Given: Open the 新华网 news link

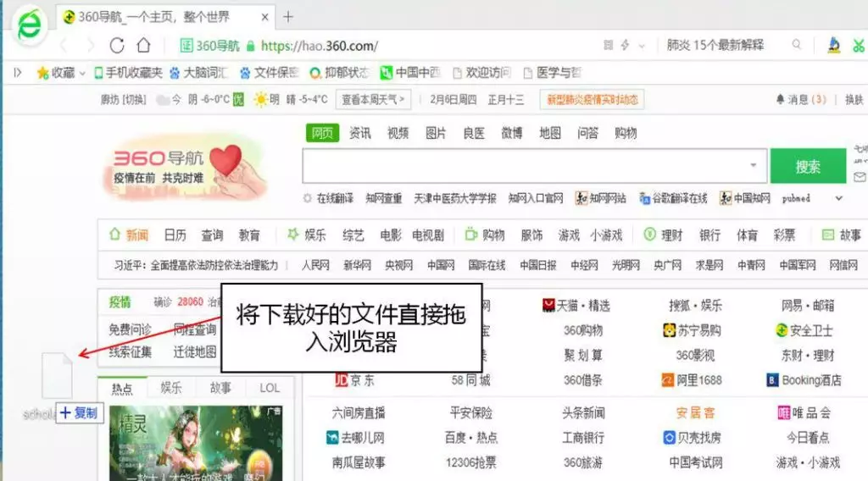Looking at the screenshot, I should pos(357,265).
